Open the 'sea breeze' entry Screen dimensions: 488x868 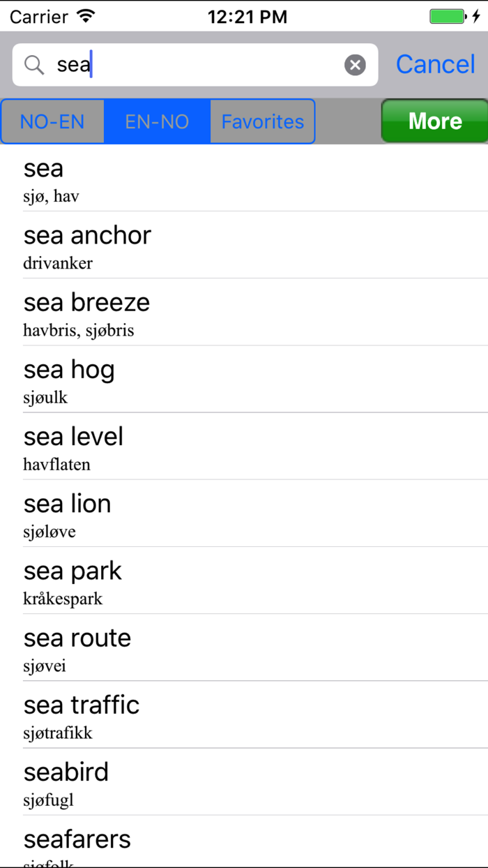244,312
